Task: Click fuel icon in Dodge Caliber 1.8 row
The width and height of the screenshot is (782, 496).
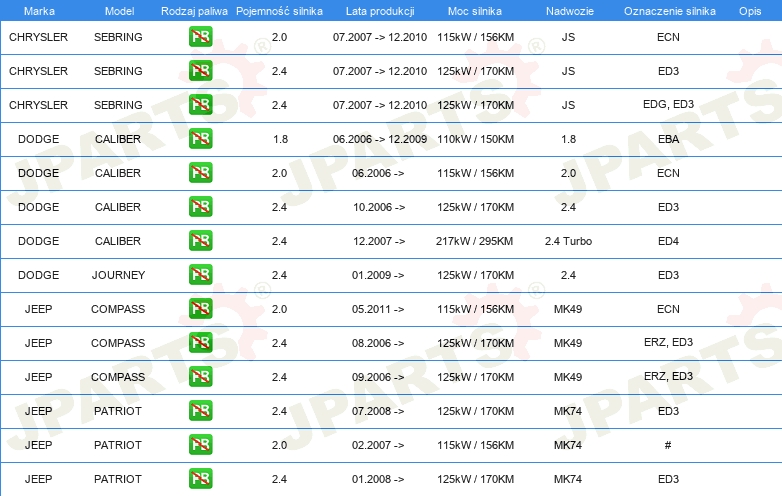Action: tap(200, 139)
